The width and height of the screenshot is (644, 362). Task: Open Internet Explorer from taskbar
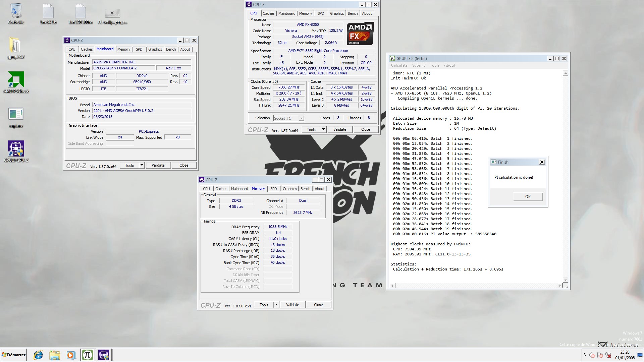coord(38,355)
